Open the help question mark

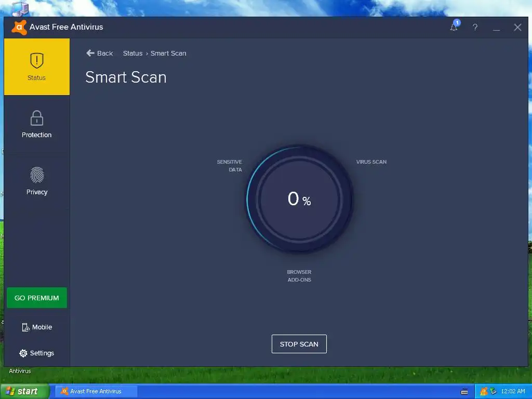pos(475,27)
